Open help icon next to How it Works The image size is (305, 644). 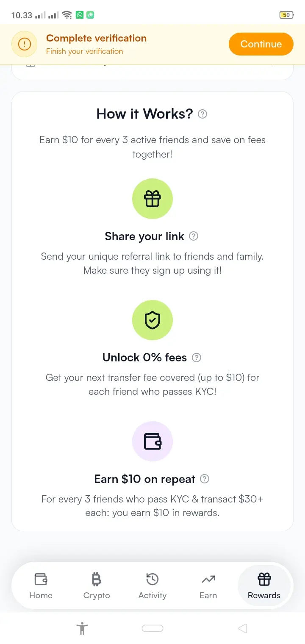click(202, 114)
